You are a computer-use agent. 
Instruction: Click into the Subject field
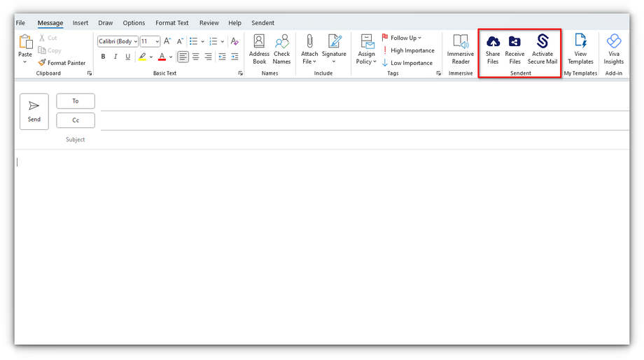point(350,140)
